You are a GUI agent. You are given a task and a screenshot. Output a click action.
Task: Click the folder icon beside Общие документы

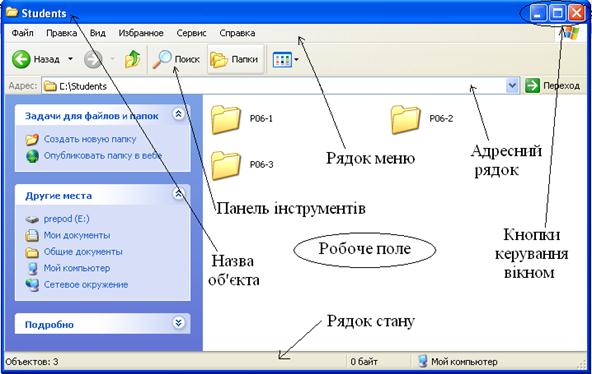click(32, 252)
